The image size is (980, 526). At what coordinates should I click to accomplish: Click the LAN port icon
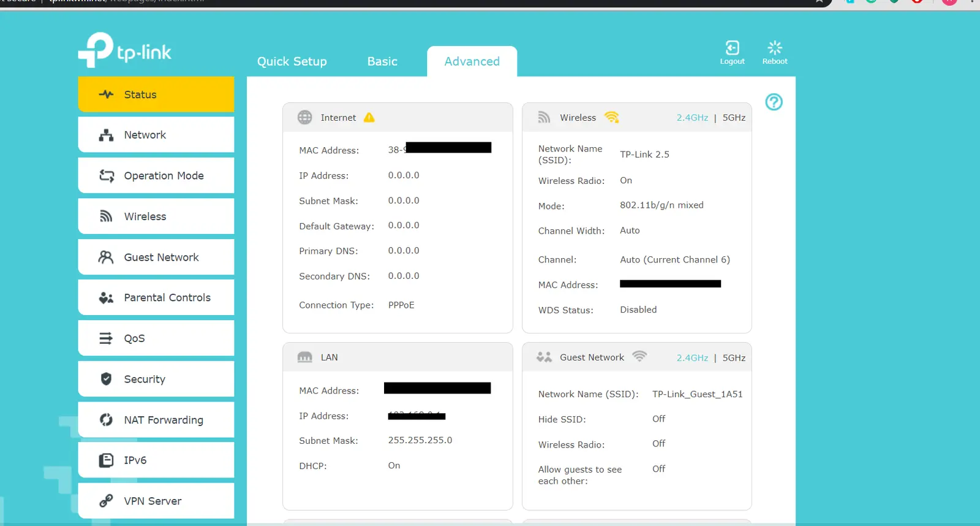click(304, 357)
